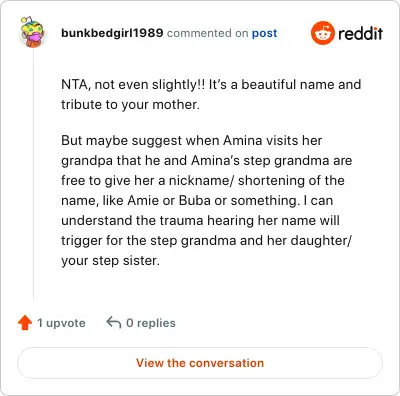The image size is (400, 396).
Task: Click the "But maybe suggest when Amina" line
Action: [x=191, y=141]
